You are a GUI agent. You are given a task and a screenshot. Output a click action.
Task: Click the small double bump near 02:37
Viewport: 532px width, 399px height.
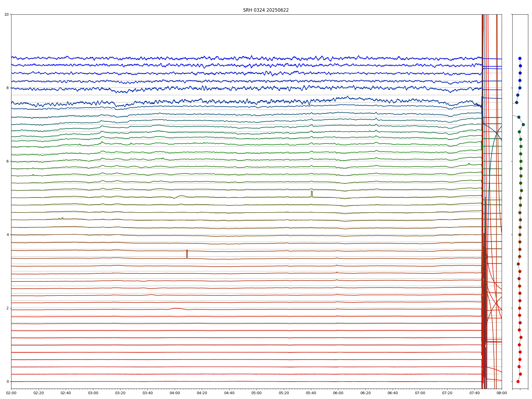click(x=61, y=218)
